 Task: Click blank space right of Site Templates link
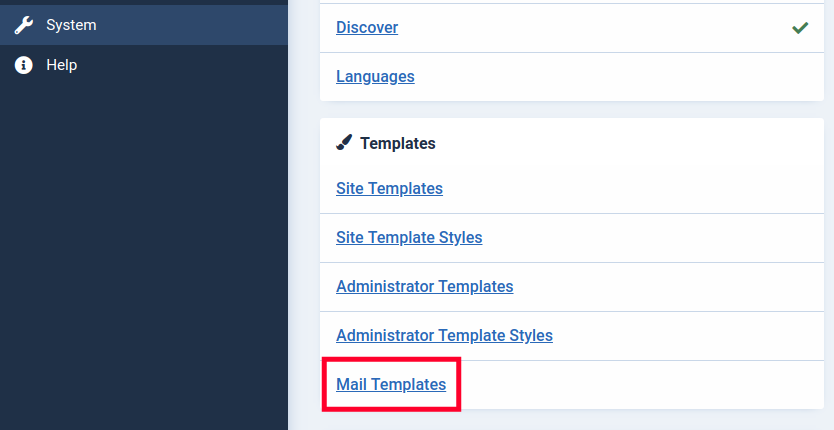click(x=630, y=188)
